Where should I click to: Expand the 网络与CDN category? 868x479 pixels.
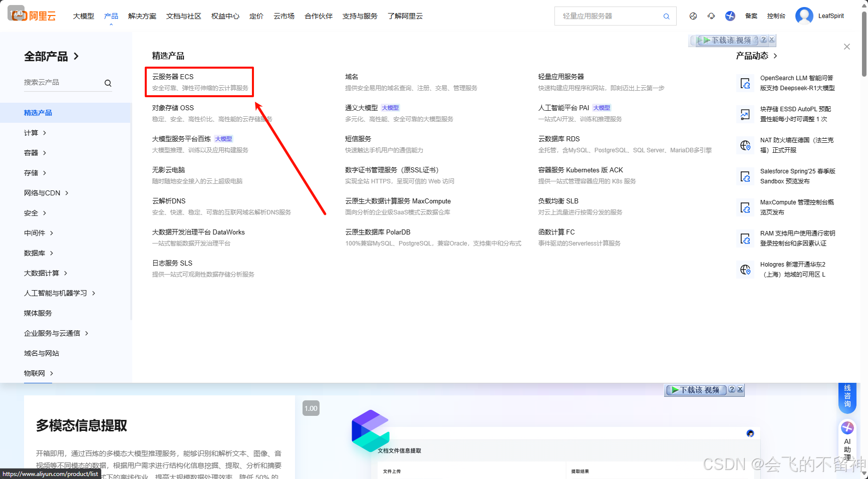(46, 193)
